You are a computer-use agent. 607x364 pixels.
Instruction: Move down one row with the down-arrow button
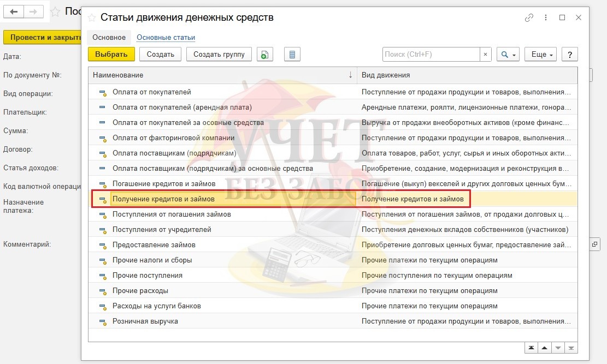click(x=557, y=348)
